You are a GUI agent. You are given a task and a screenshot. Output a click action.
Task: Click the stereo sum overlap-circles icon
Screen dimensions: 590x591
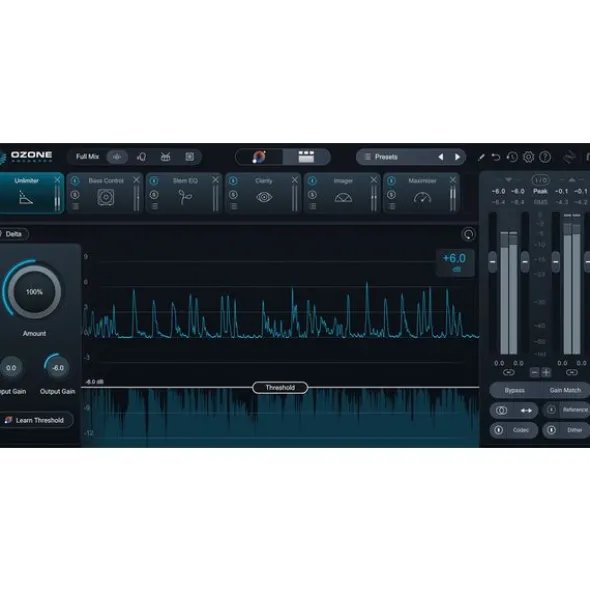[501, 410]
